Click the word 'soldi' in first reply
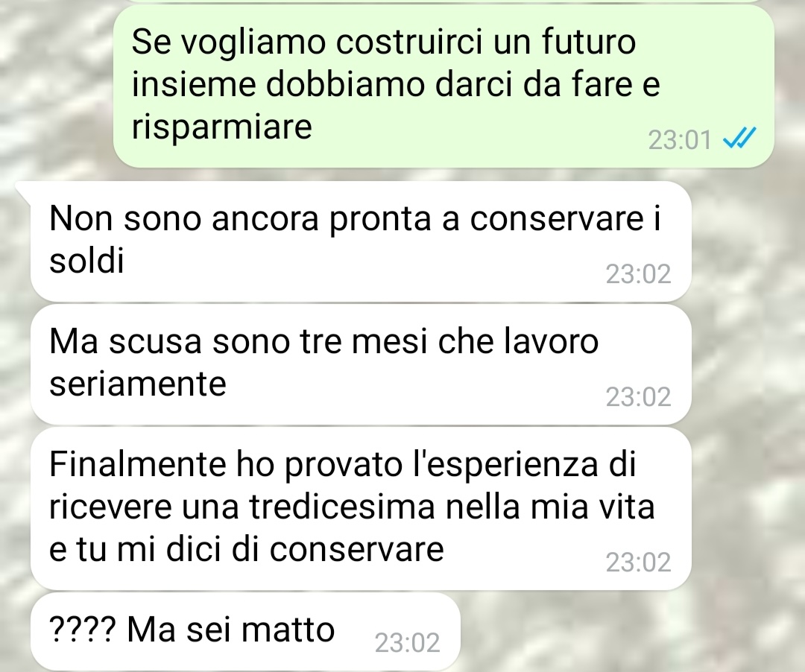Viewport: 805px width, 672px height. pos(86,261)
